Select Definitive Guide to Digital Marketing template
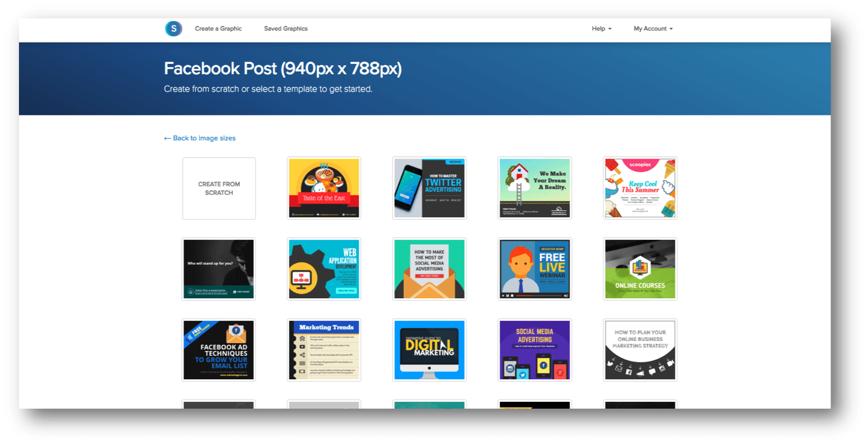The image size is (868, 446). click(x=430, y=350)
